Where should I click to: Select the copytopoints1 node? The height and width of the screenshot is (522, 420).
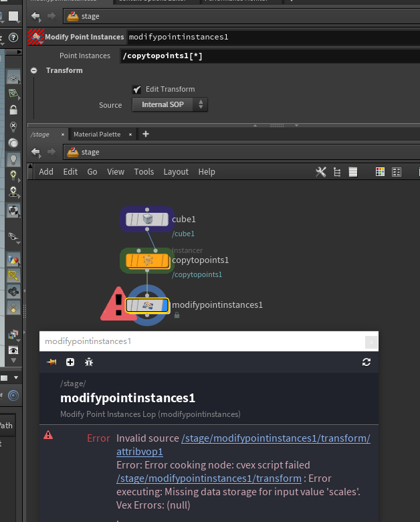coord(147,260)
